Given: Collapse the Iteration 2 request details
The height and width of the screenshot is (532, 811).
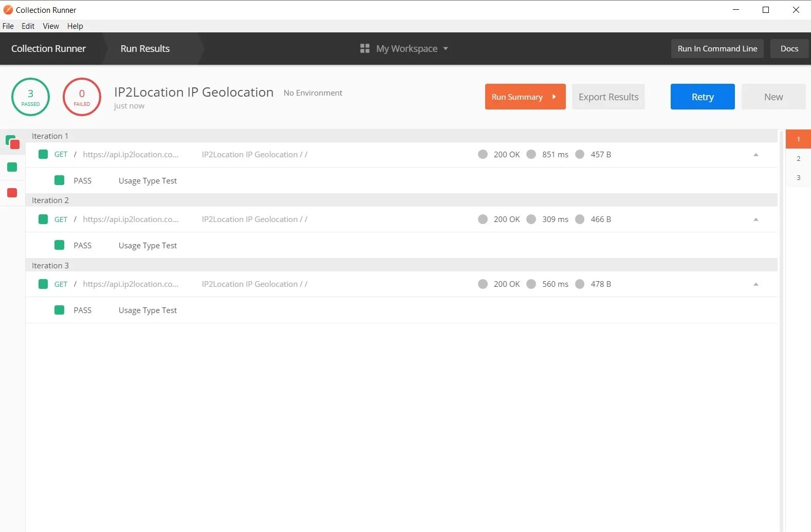Looking at the screenshot, I should click(756, 219).
